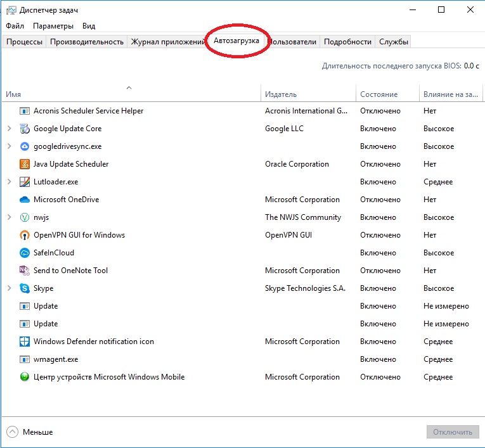Open the Параметры menu

[x=53, y=26]
